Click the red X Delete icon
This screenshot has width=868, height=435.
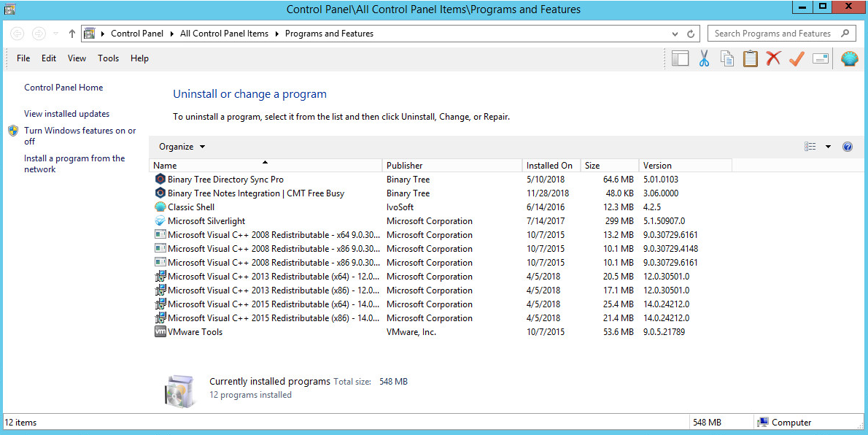(x=774, y=59)
